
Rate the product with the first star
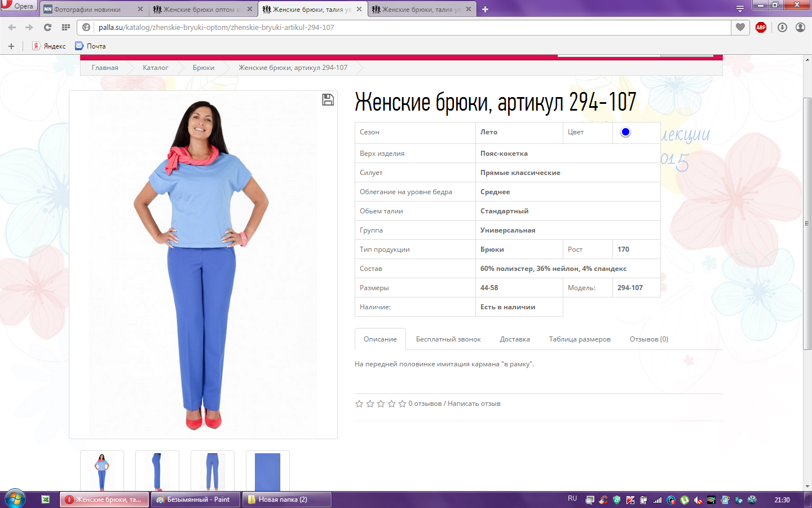coord(359,404)
